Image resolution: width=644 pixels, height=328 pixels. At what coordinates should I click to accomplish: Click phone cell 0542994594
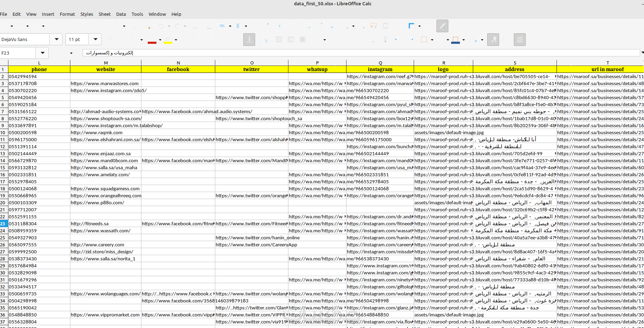click(x=39, y=76)
